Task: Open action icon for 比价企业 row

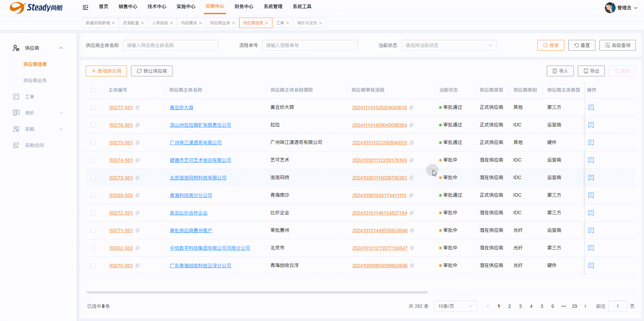Action: [x=591, y=213]
